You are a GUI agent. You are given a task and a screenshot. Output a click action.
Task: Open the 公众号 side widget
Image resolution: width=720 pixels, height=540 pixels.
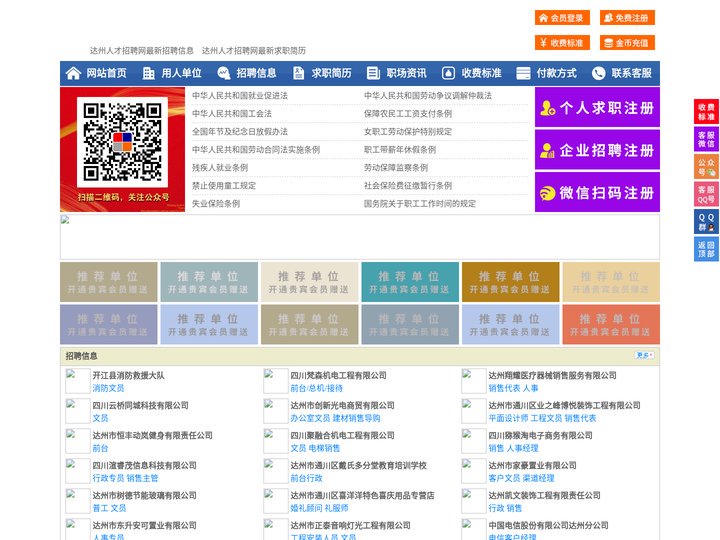[706, 167]
